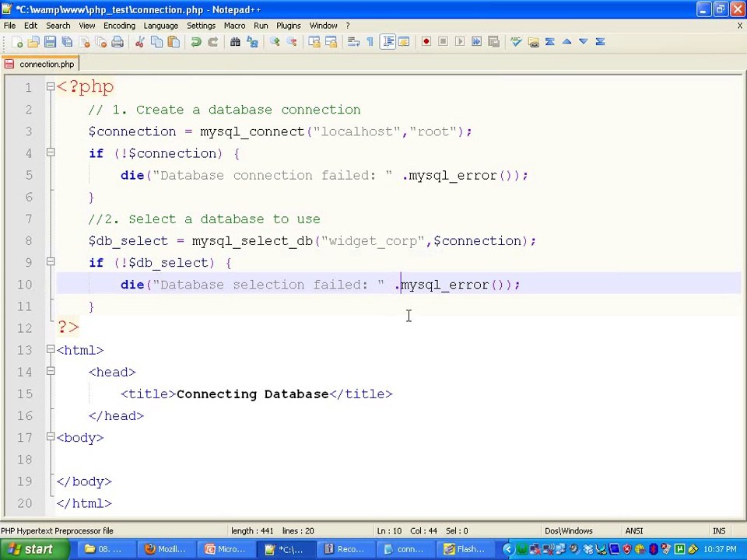This screenshot has height=560, width=747.
Task: Click the Paste clipboard icon
Action: (x=174, y=42)
